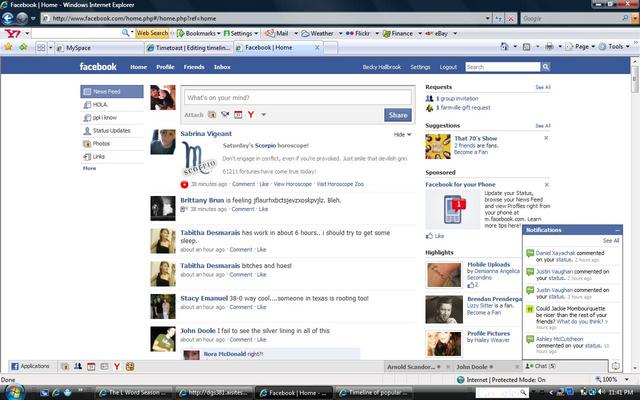The width and height of the screenshot is (640, 400).
Task: Click the Groups icon in bottom applications bar
Action: pyautogui.click(x=78, y=366)
